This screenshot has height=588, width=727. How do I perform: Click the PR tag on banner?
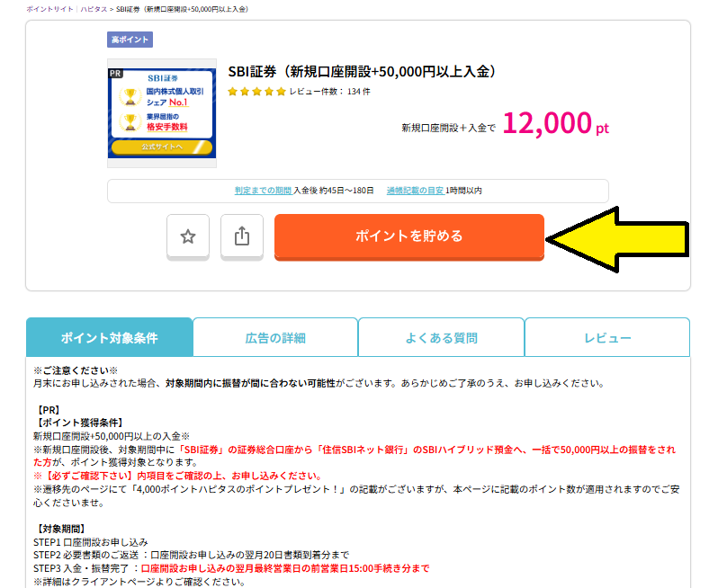click(x=115, y=74)
